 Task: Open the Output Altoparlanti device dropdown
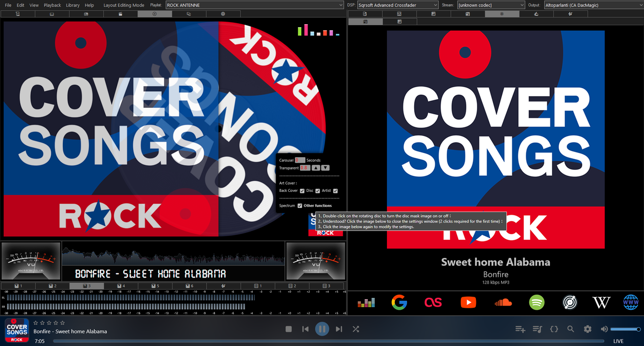click(593, 5)
